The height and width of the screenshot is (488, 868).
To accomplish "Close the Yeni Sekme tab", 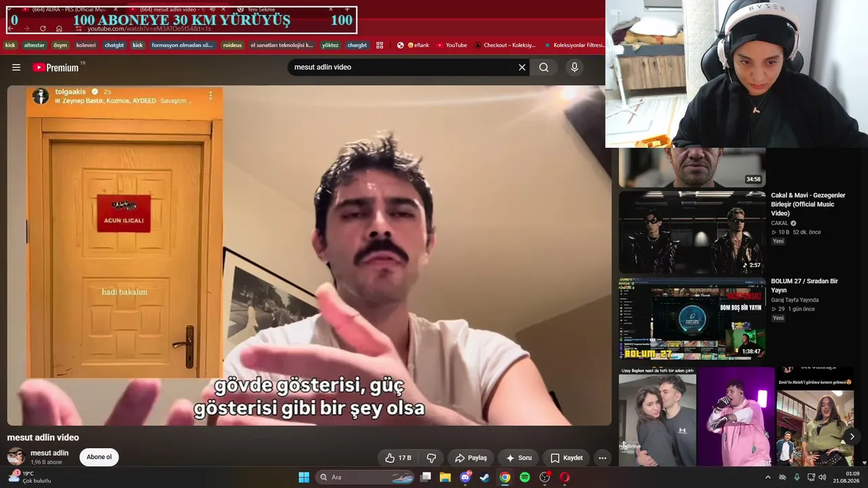I will point(331,9).
